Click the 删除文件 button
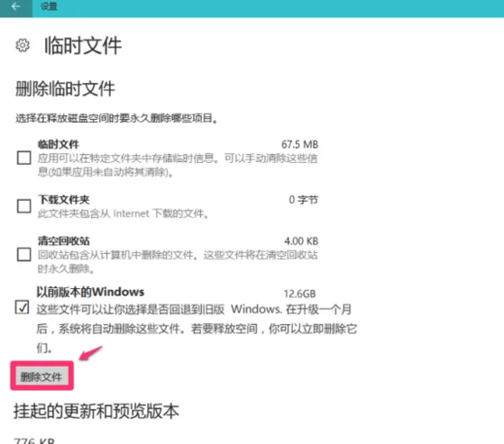 [41, 376]
